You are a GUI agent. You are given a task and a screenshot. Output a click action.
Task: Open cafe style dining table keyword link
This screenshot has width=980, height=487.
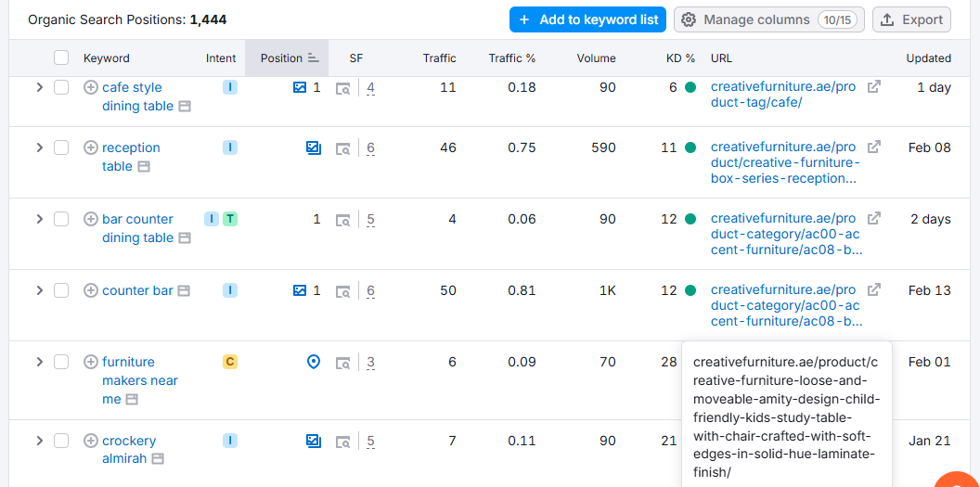[x=137, y=96]
